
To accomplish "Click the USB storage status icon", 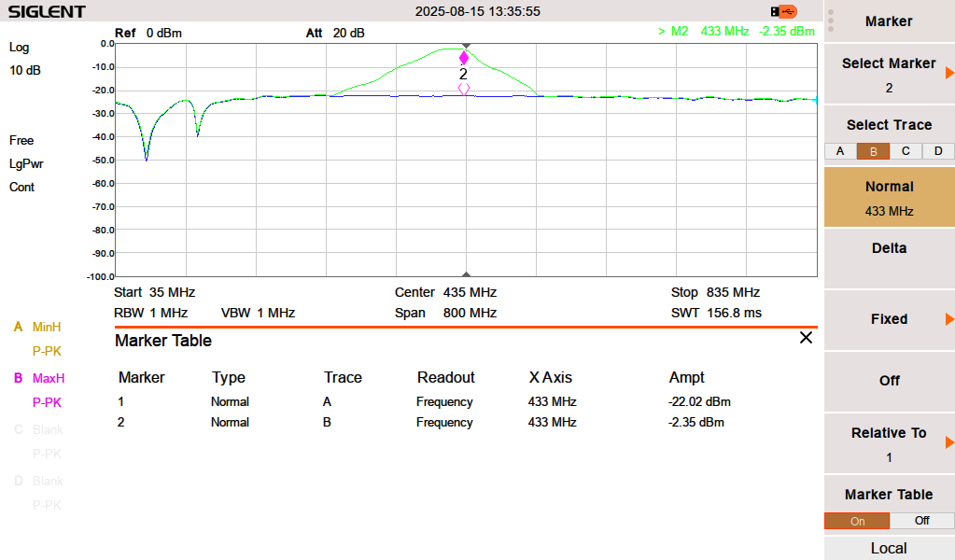I will click(783, 11).
